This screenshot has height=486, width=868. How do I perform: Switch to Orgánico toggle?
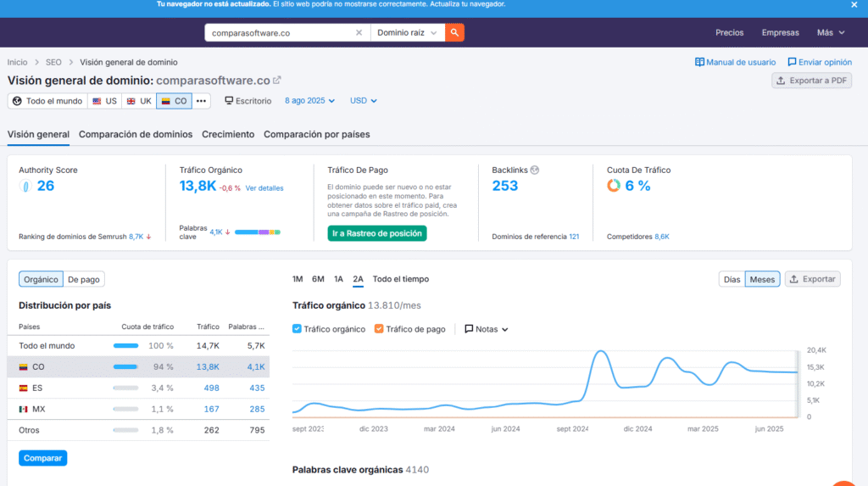pos(41,279)
